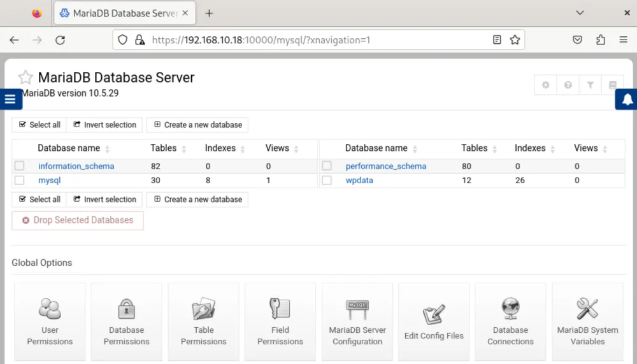This screenshot has width=637, height=364.
Task: Open the browser extensions icon
Action: click(x=601, y=39)
